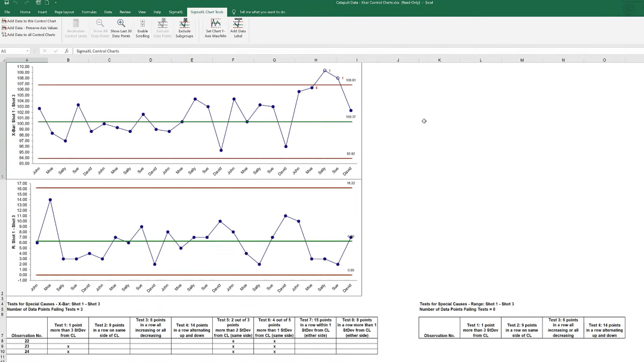Screen dimensions: 644x362
Task: Click Add Data - Preserve Axis Values
Action: [x=30, y=28]
